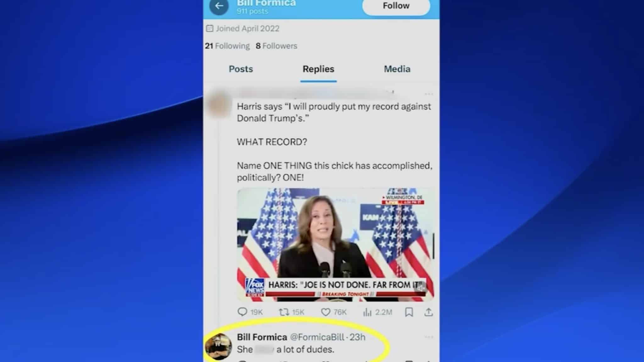
Task: Switch to the Posts tab
Action: coord(241,69)
